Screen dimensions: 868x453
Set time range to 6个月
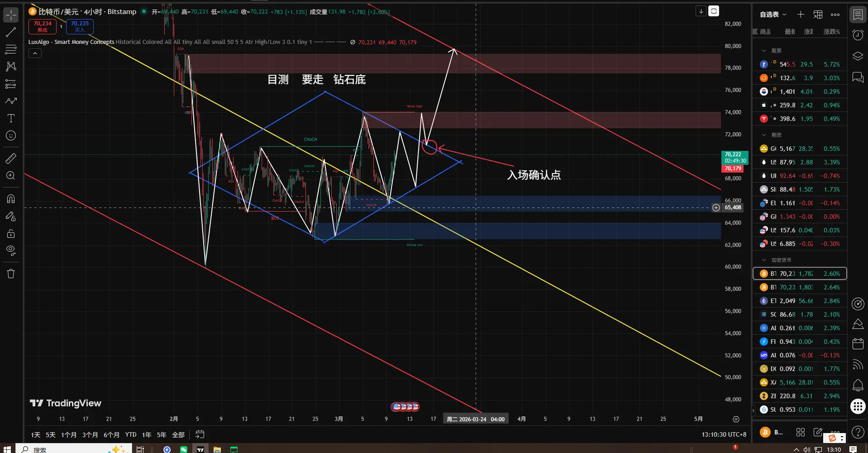pos(111,435)
